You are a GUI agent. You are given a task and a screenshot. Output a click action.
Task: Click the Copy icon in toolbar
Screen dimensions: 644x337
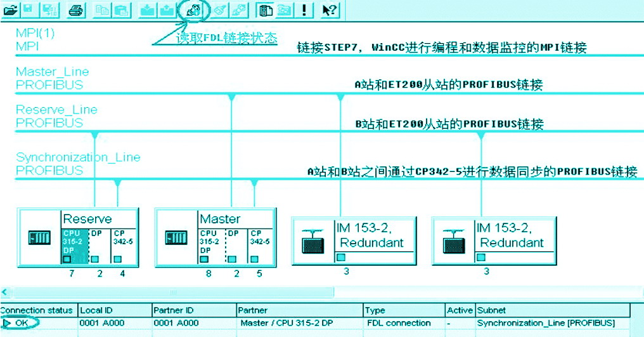(x=102, y=10)
